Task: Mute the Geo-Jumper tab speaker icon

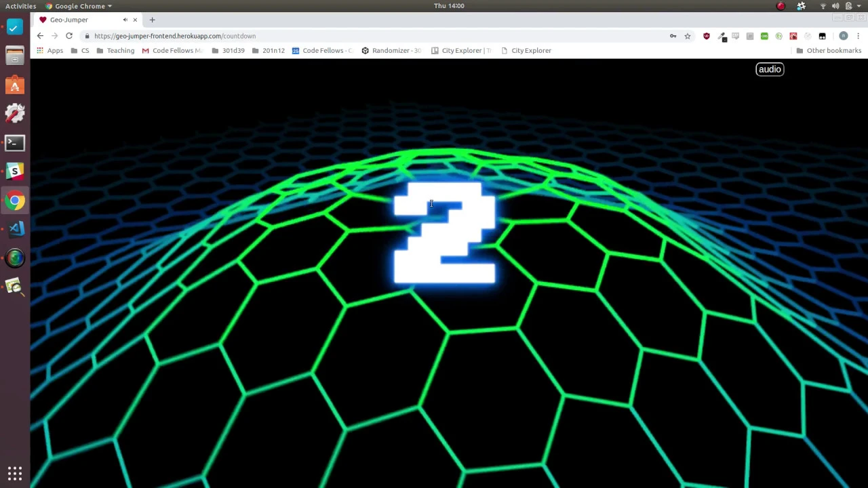Action: click(125, 20)
